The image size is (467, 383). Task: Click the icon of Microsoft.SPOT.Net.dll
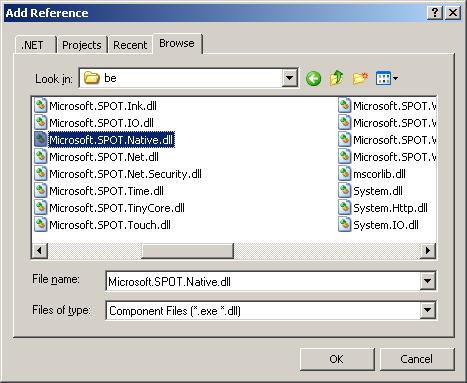click(41, 157)
